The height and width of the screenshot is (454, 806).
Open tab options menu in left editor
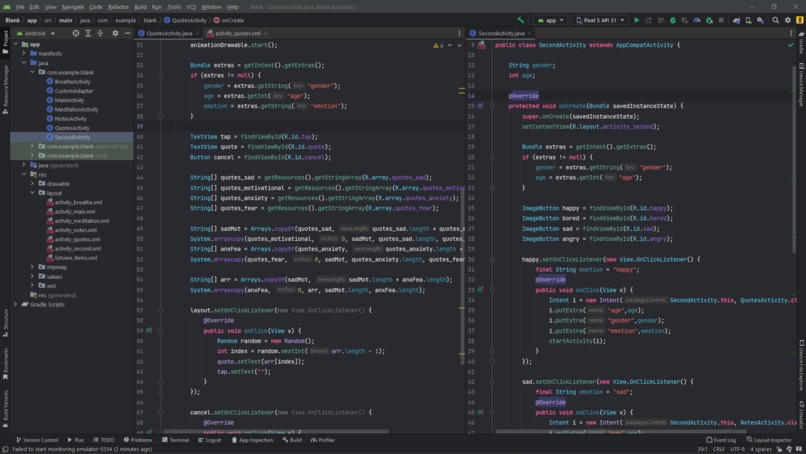pyautogui.click(x=459, y=33)
